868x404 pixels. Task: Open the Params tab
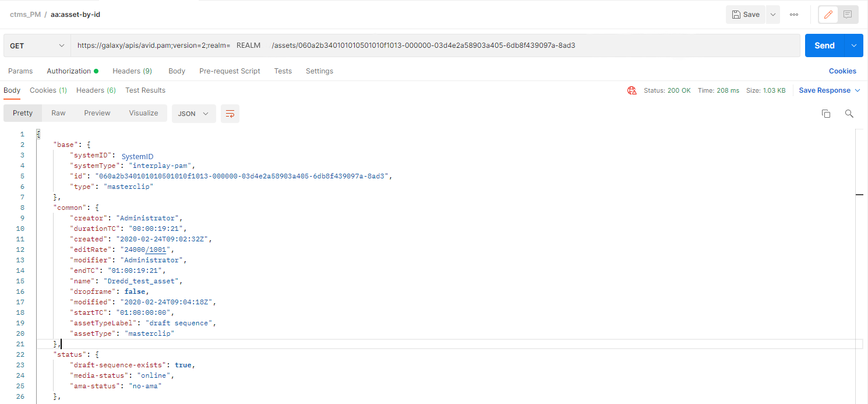point(20,71)
